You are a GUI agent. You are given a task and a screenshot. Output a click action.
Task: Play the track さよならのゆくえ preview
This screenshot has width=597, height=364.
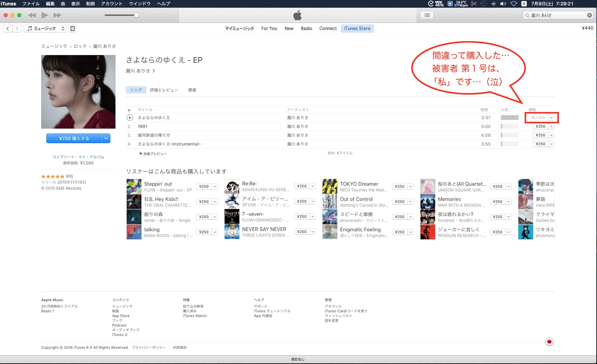point(130,118)
